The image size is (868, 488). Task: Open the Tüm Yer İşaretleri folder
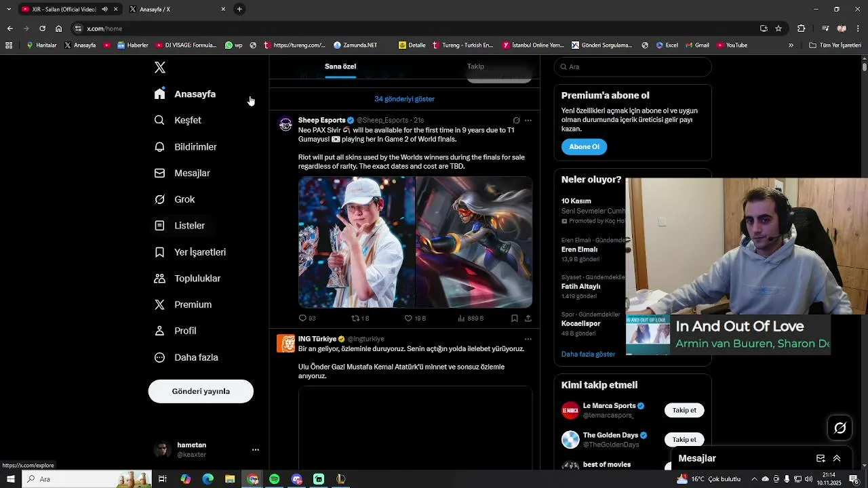coord(835,45)
